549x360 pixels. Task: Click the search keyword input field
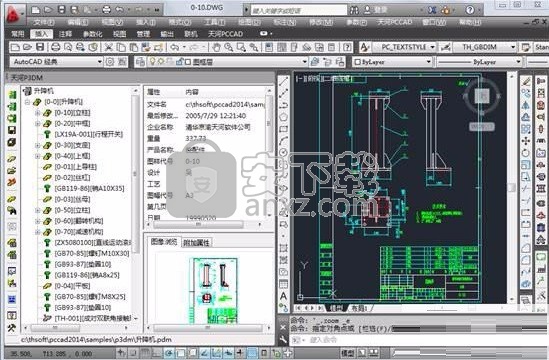point(298,11)
